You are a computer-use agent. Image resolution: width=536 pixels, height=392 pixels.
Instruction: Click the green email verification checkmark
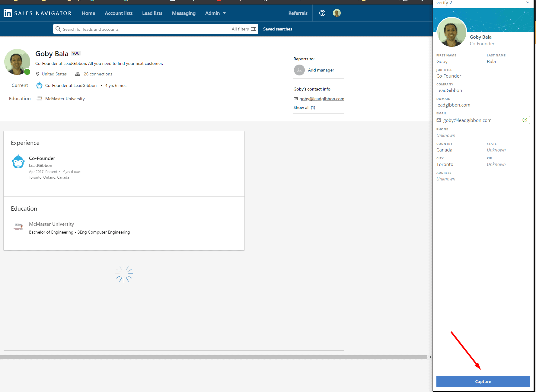click(525, 120)
